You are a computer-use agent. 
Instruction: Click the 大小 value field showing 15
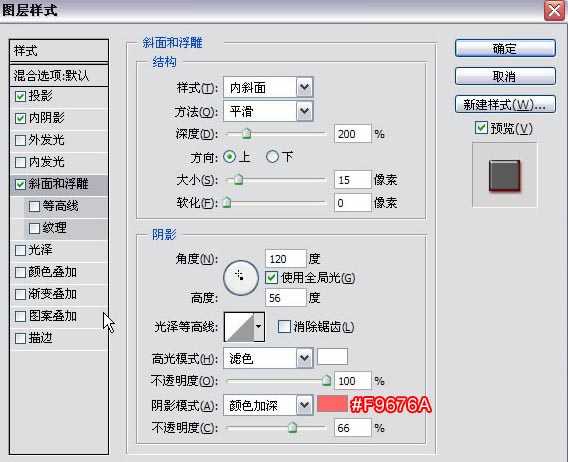(x=353, y=180)
